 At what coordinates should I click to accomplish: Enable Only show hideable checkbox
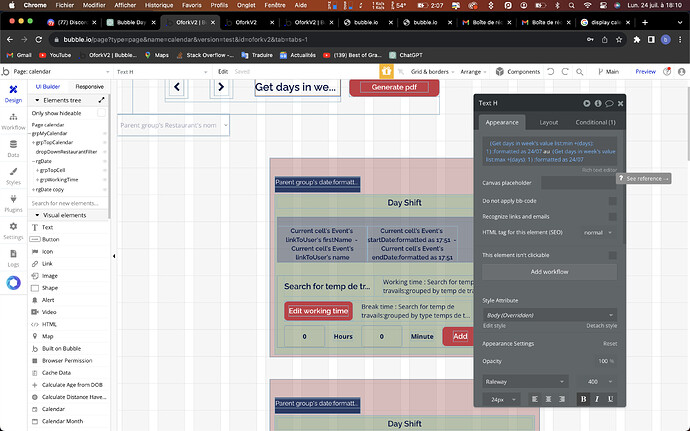(x=101, y=113)
